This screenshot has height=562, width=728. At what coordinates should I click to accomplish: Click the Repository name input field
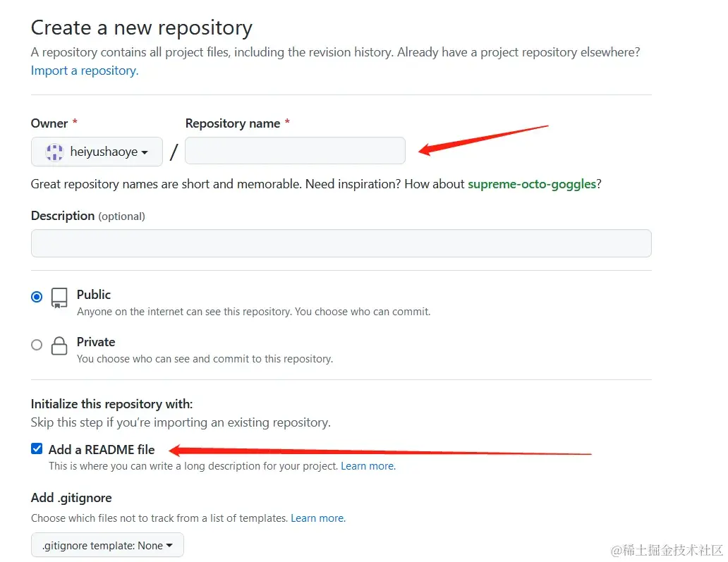coord(295,150)
